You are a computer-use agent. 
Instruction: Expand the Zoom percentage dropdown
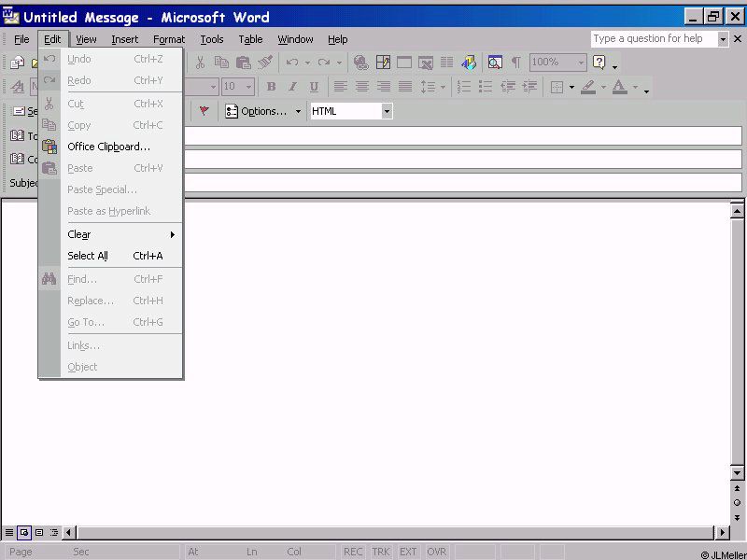pos(581,63)
